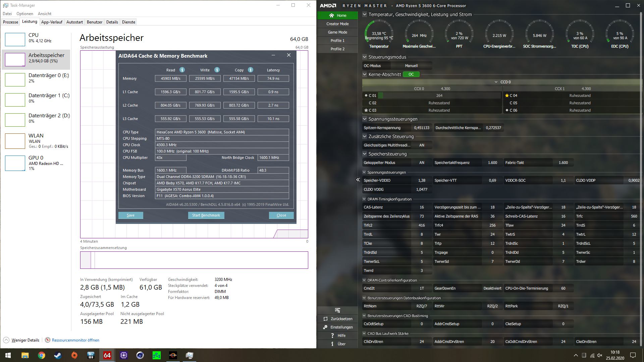The image size is (644, 362).
Task: Collapse the DRAM-Timingkonfiguration section
Action: click(x=364, y=199)
